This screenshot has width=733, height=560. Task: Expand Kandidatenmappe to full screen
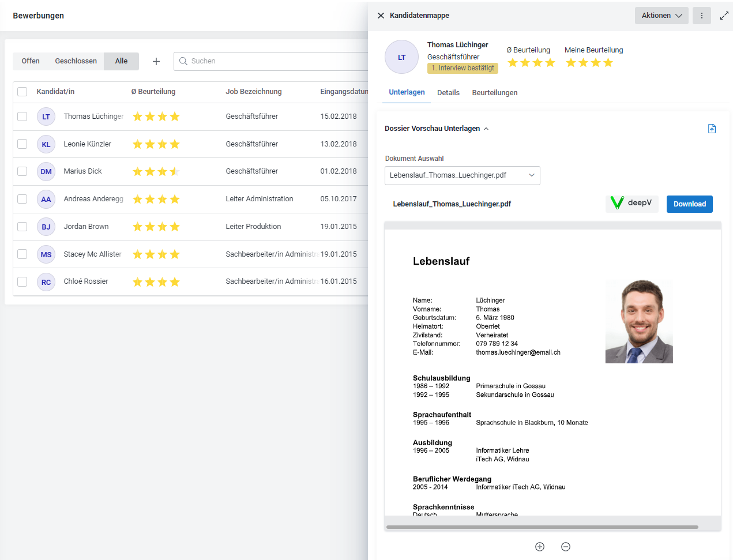pyautogui.click(x=724, y=16)
